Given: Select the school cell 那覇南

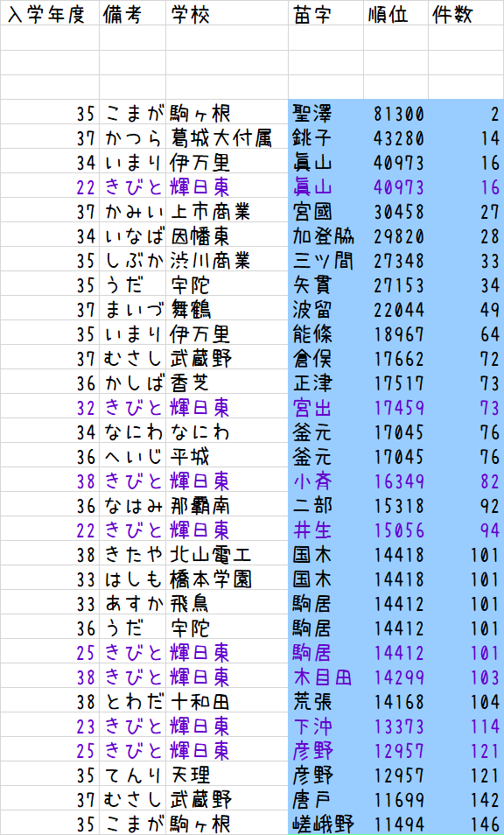Looking at the screenshot, I should [x=227, y=504].
